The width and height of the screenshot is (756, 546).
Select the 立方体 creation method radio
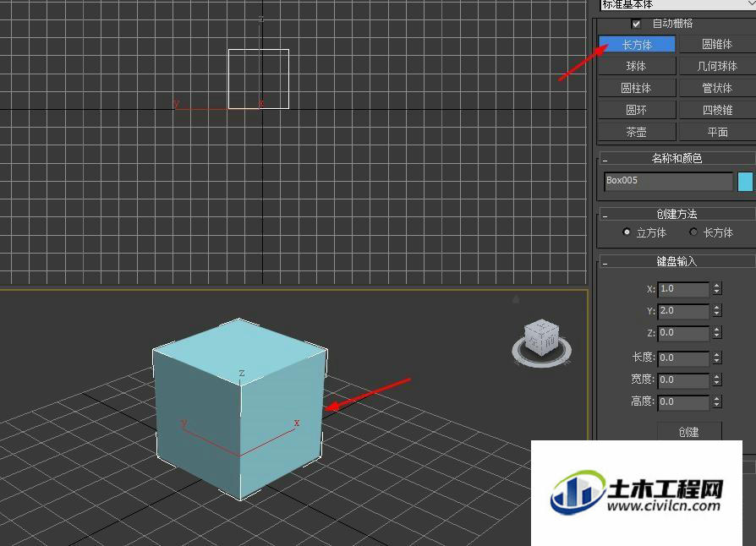(x=627, y=232)
